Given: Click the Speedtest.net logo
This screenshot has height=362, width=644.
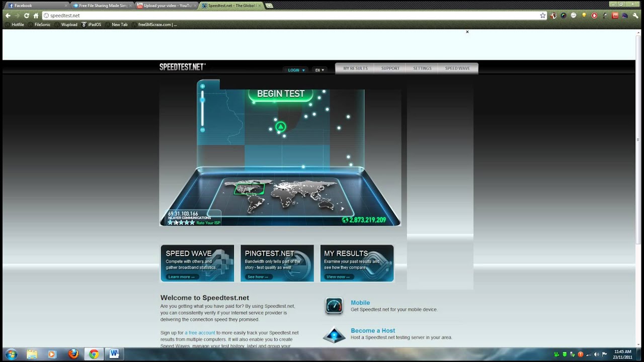Looking at the screenshot, I should point(183,67).
